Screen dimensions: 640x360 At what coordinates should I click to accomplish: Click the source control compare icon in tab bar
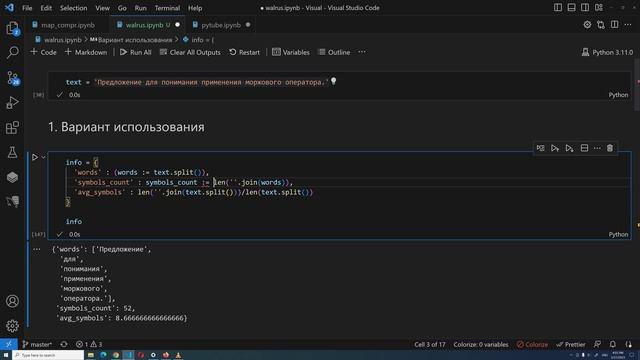pyautogui.click(x=601, y=24)
